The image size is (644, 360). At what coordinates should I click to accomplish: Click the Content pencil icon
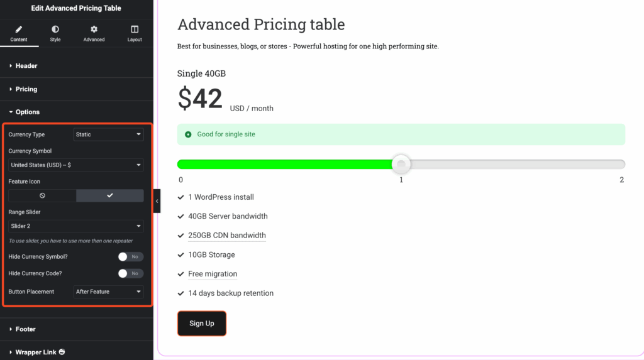18,30
